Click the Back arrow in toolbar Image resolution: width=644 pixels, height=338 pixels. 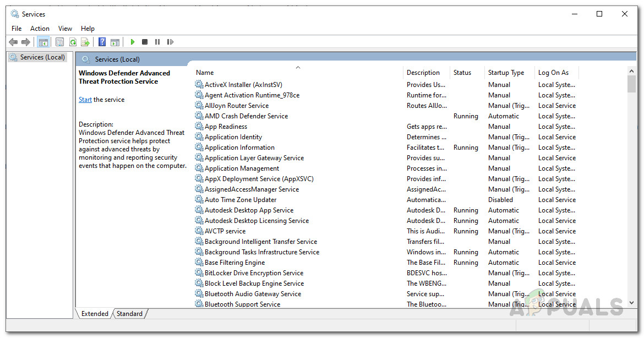pyautogui.click(x=13, y=42)
